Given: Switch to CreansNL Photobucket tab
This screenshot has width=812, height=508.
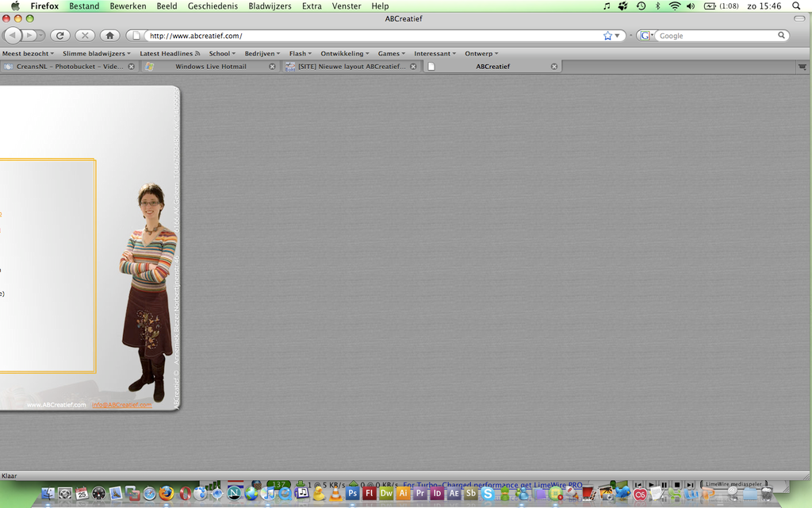Looking at the screenshot, I should (x=69, y=67).
